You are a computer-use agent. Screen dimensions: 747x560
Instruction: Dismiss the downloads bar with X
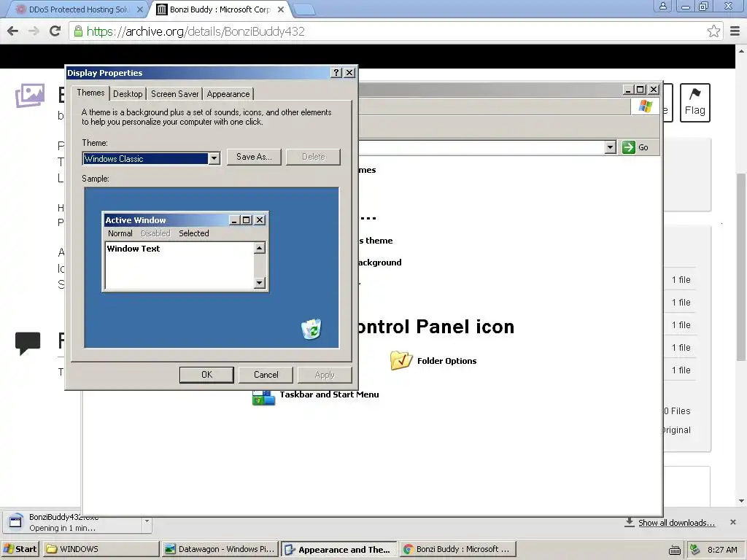[x=732, y=522]
